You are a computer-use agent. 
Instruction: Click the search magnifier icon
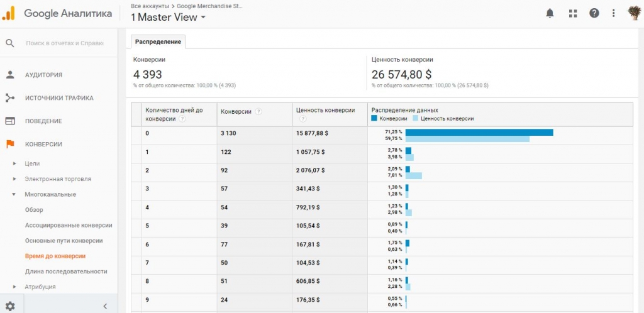[10, 43]
